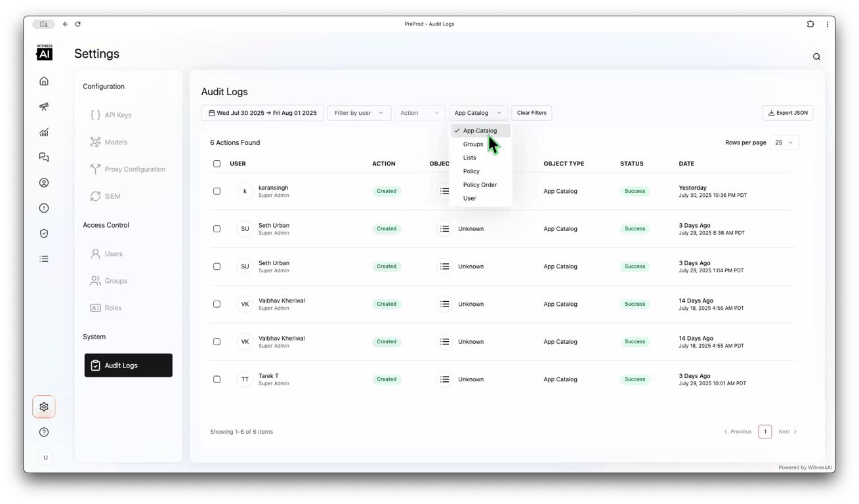Go to the Next page

pyautogui.click(x=788, y=432)
